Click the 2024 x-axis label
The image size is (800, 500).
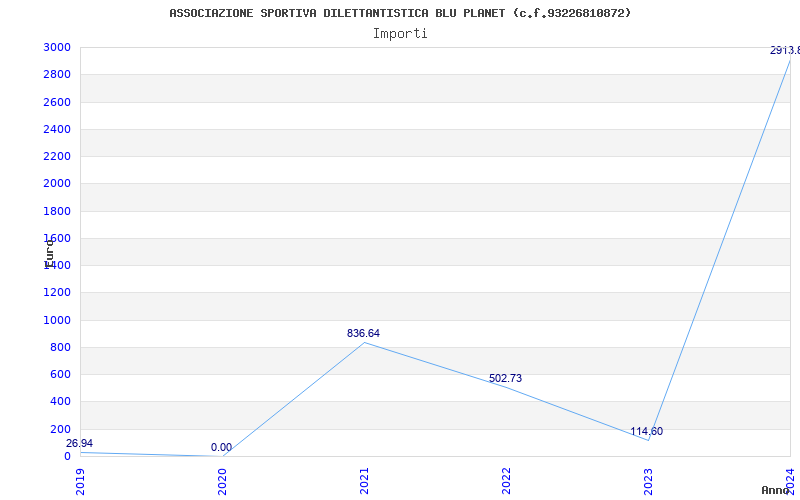pyautogui.click(x=790, y=482)
